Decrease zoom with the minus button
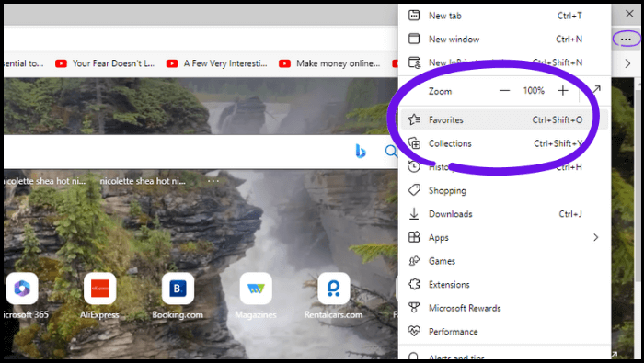The height and width of the screenshot is (363, 644). point(504,91)
